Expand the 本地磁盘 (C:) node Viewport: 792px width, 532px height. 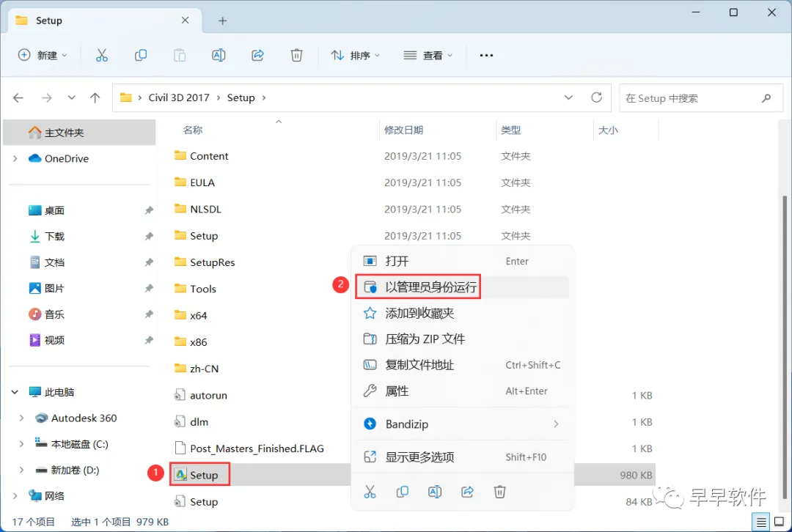pyautogui.click(x=21, y=444)
